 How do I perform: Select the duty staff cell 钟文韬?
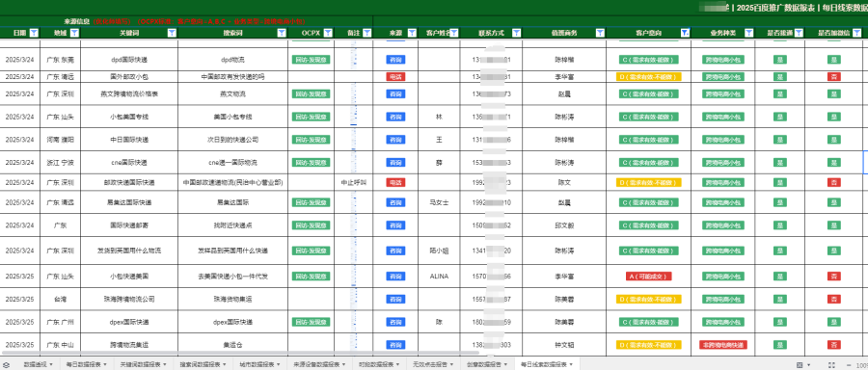coord(564,345)
